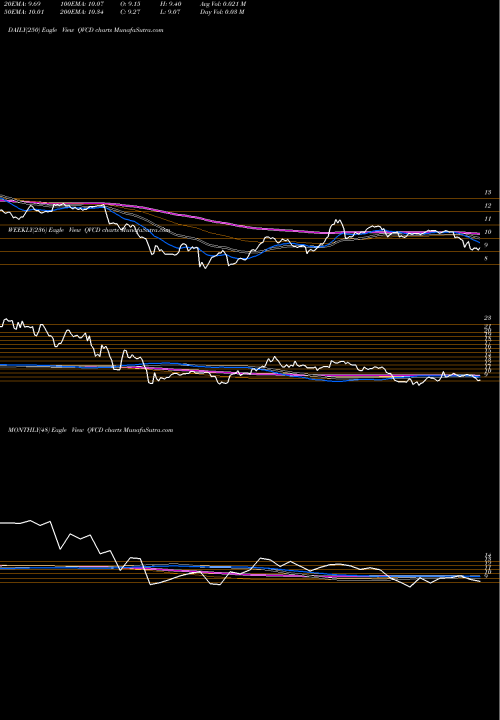Click the 20EMA: 9.69 value
This screenshot has height=720, width=500.
(x=22, y=4)
